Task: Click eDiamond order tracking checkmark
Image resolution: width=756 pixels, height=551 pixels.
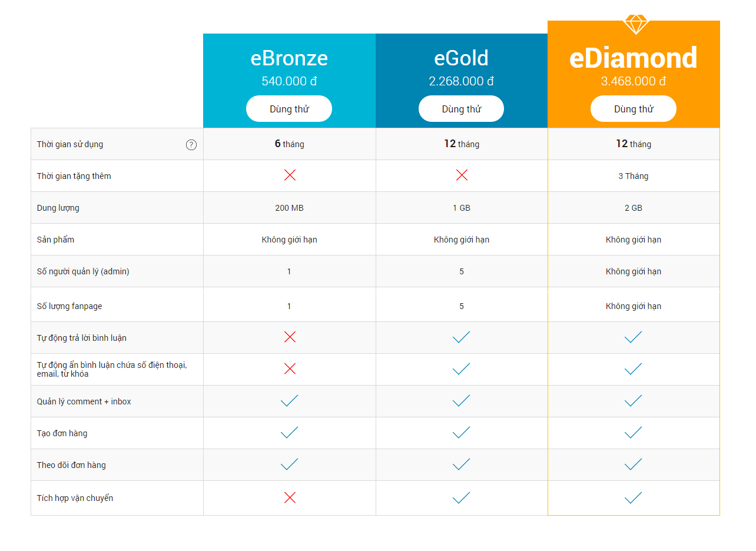Action: pyautogui.click(x=634, y=464)
